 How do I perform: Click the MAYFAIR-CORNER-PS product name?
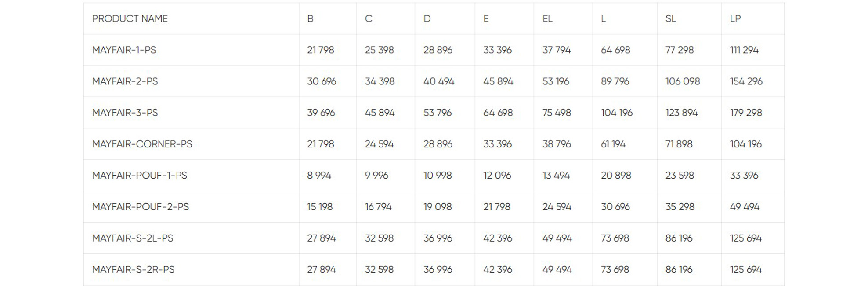click(x=142, y=144)
